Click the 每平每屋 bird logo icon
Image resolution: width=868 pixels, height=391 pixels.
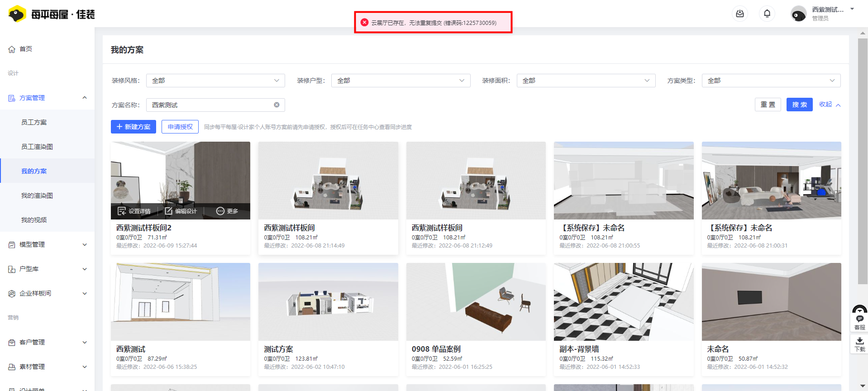17,14
